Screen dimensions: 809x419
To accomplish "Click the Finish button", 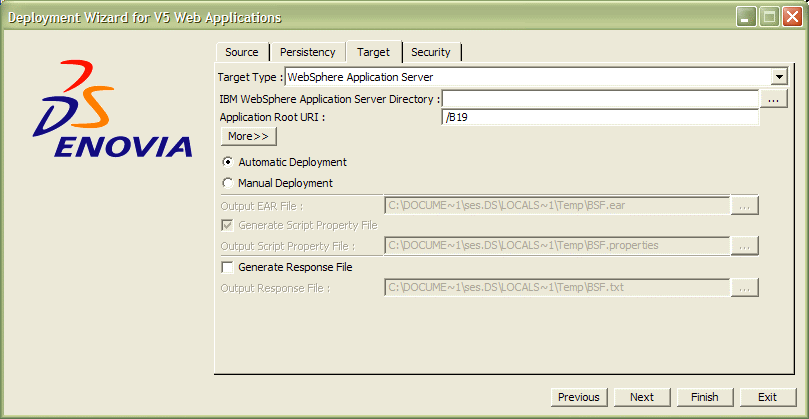I will (704, 397).
